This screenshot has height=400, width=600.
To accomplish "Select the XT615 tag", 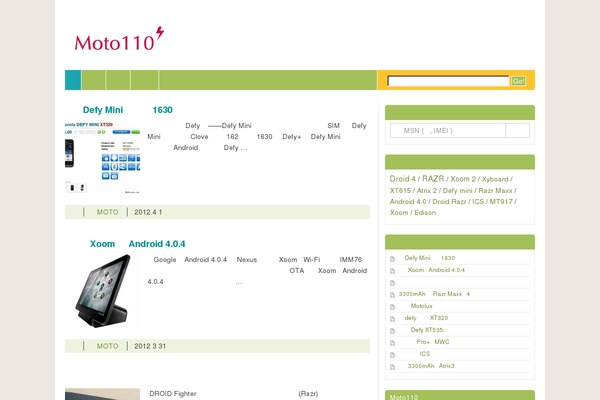I will click(x=400, y=191).
